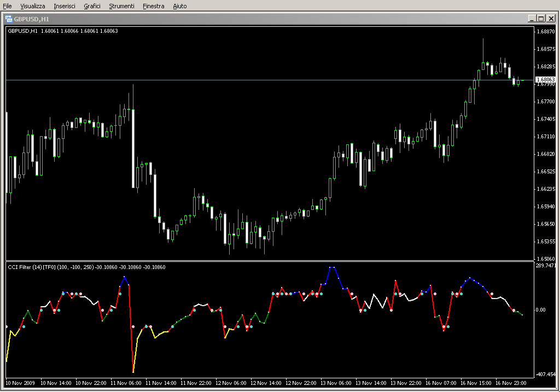The height and width of the screenshot is (392, 560).
Task: Click the 1.68285 price scale value
Action: [546, 66]
